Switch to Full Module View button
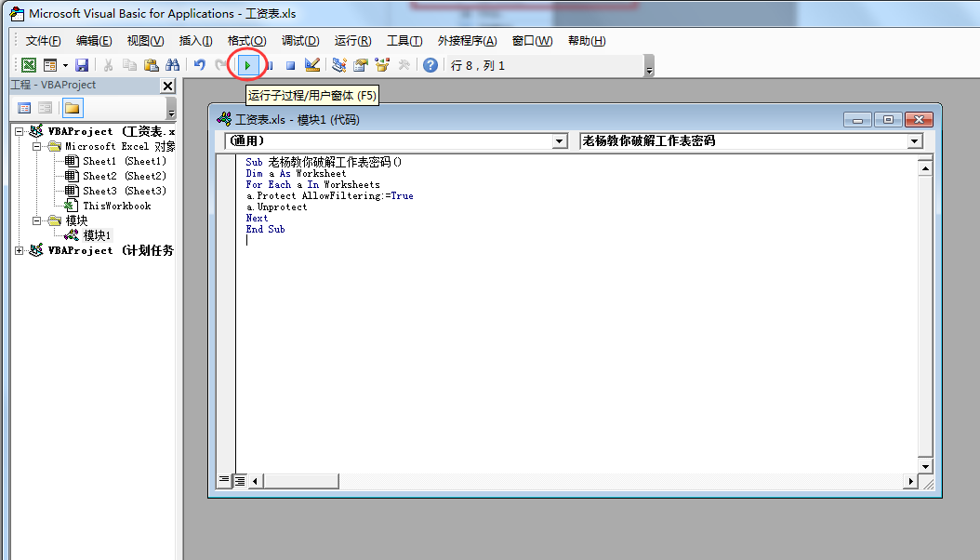The width and height of the screenshot is (980, 560). 240,481
